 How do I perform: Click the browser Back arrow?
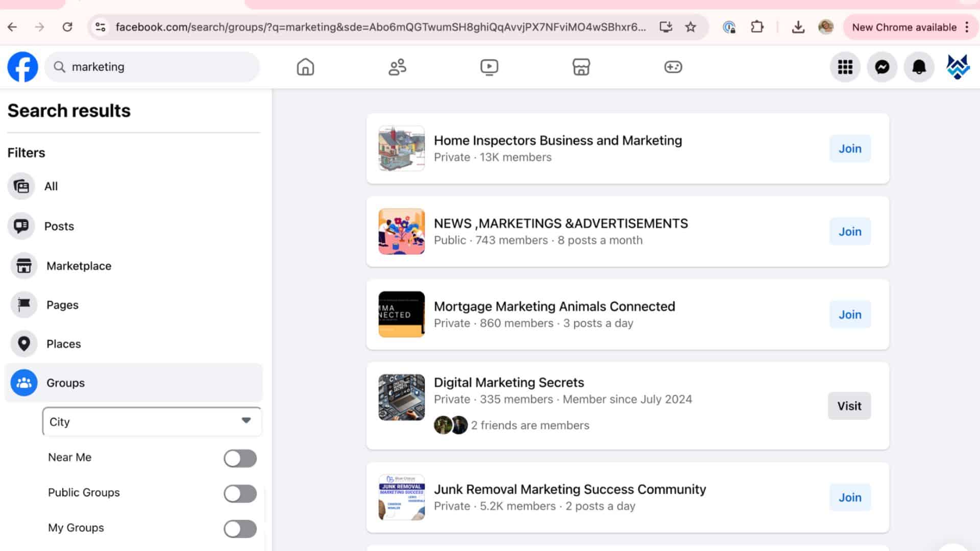pos(12,27)
